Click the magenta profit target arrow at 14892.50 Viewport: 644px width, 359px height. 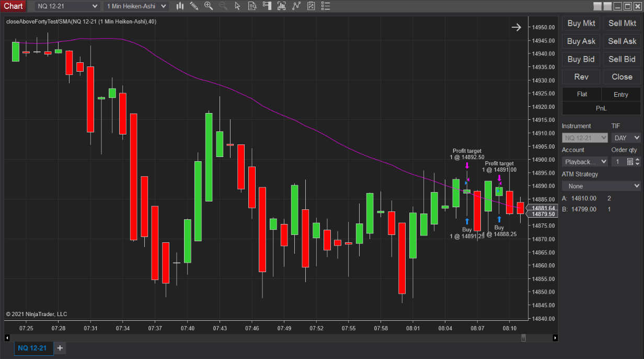point(467,165)
